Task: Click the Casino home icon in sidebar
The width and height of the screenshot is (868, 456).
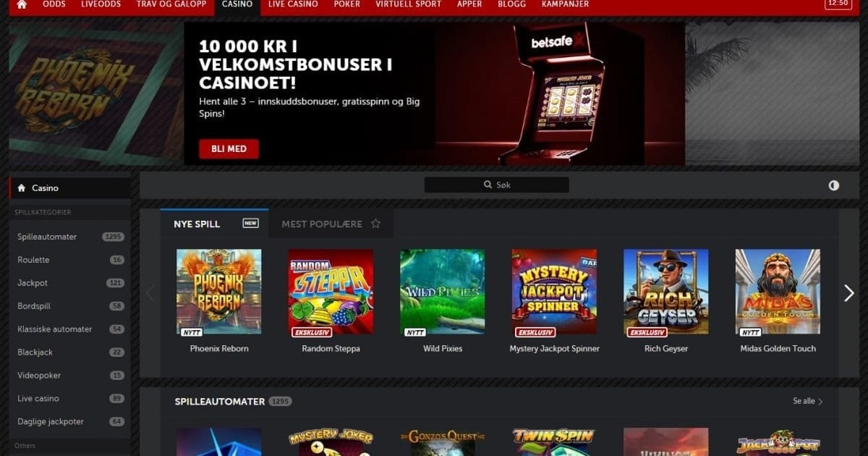Action: coord(21,188)
